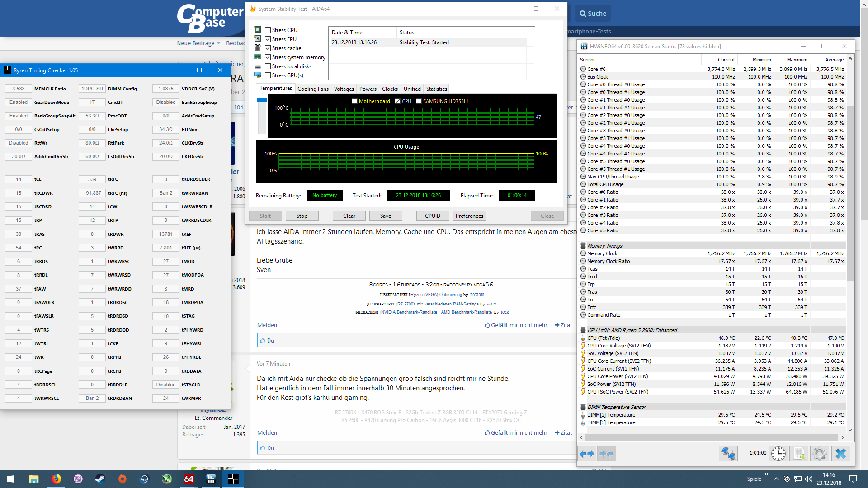Select the CPU chip icon next to Stress CPU

click(x=258, y=29)
